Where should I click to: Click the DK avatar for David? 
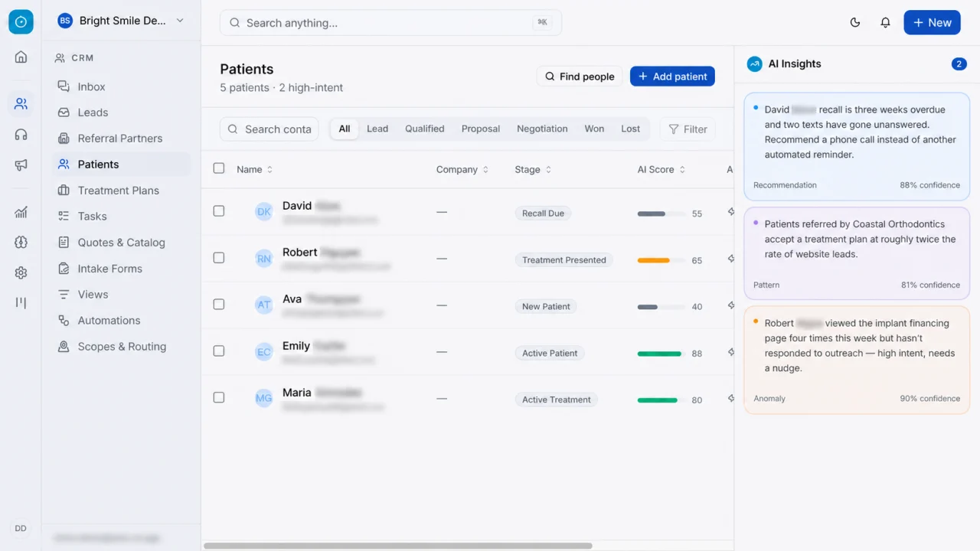(263, 211)
